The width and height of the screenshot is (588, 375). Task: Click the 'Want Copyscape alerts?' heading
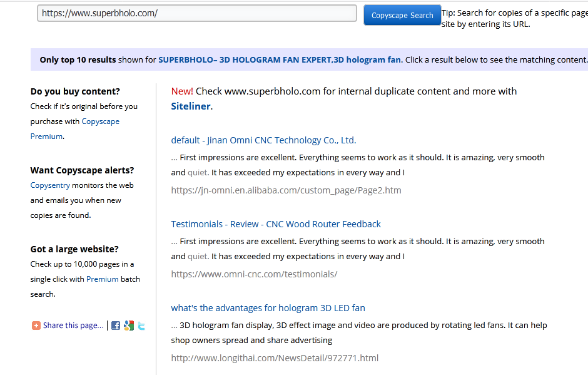pos(82,170)
